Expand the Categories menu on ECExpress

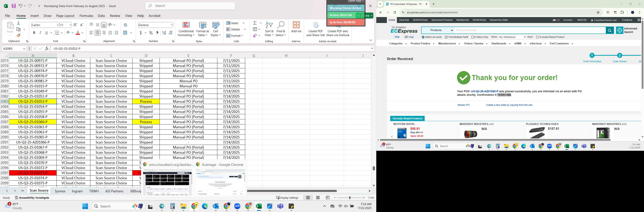pyautogui.click(x=398, y=44)
